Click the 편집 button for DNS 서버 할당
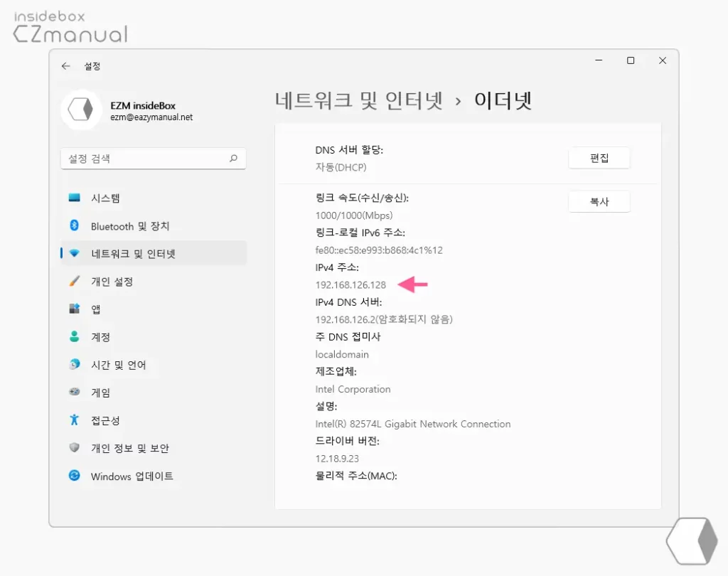The width and height of the screenshot is (728, 576). [599, 157]
